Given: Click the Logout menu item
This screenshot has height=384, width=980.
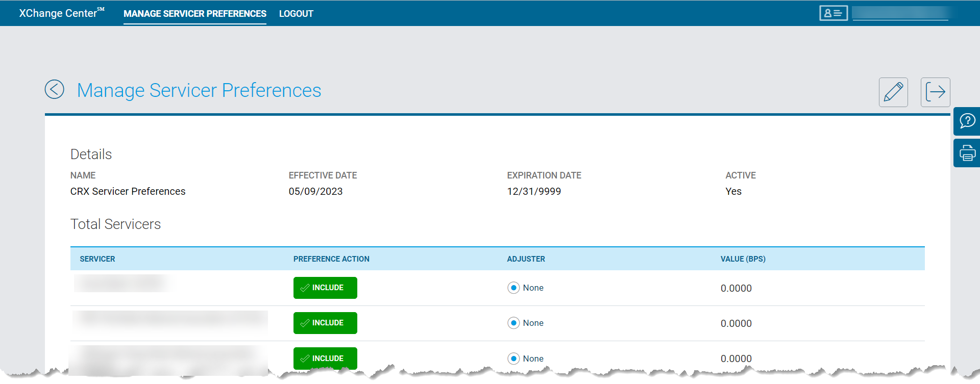Looking at the screenshot, I should coord(296,14).
